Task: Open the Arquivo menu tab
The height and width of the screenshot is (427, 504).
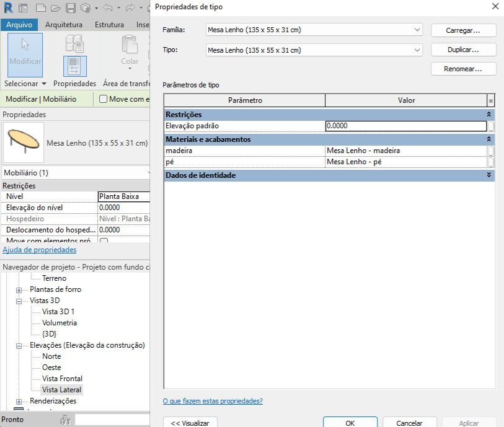Action: [19, 25]
